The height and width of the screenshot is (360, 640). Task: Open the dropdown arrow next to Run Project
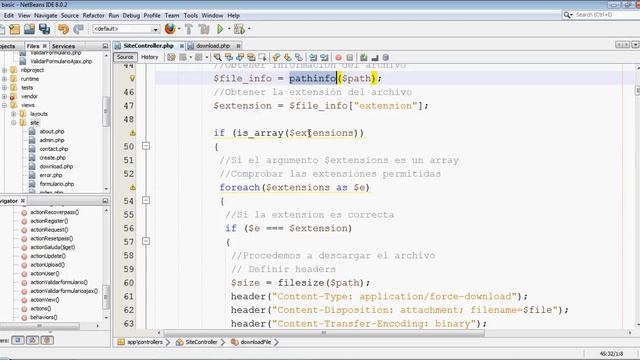229,29
